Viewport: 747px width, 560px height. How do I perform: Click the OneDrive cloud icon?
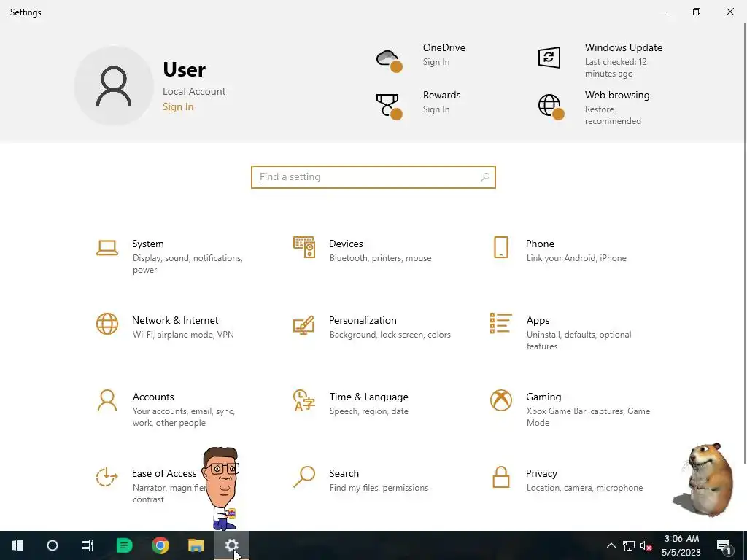tap(390, 61)
